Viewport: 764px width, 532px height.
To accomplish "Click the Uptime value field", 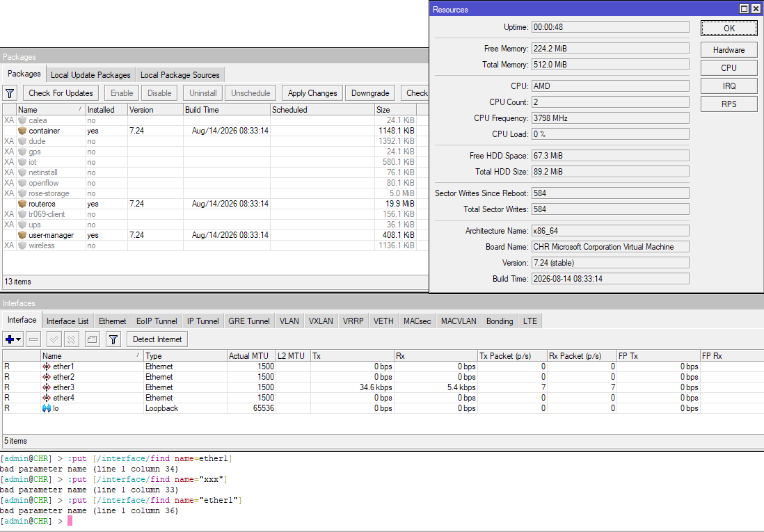I will point(610,27).
